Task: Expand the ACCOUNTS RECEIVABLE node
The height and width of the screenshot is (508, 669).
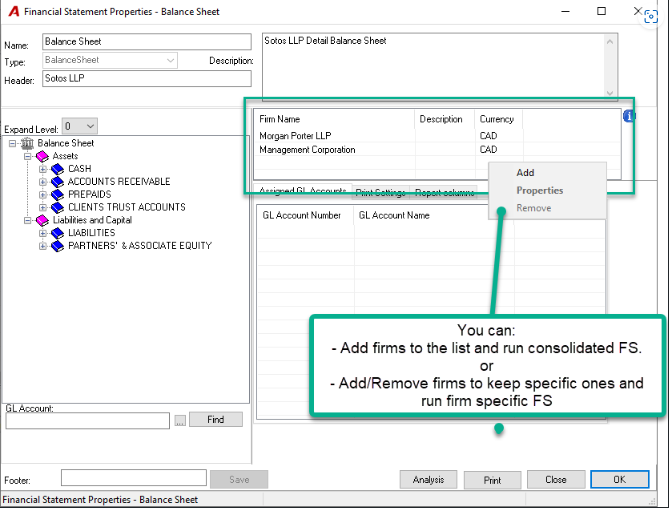Action: pyautogui.click(x=42, y=182)
